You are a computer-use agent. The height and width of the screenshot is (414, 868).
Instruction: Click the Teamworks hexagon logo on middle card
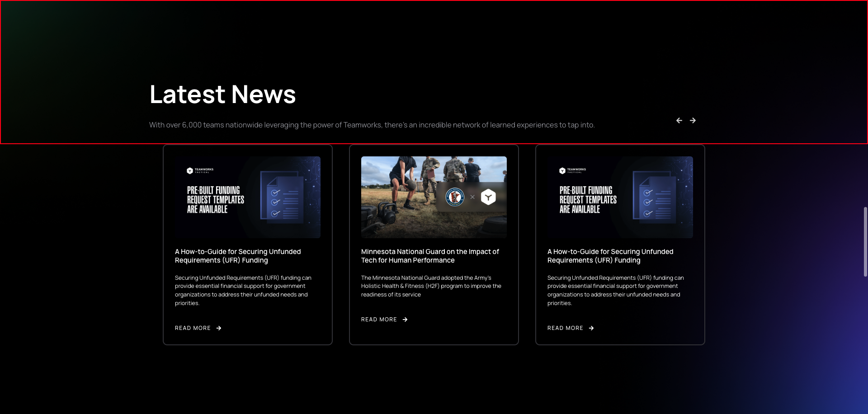tap(488, 197)
